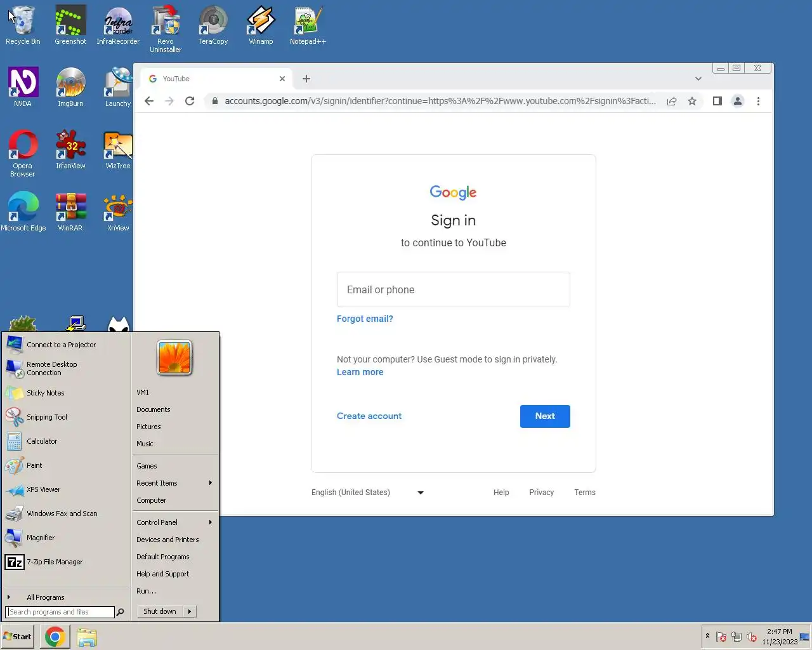812x650 pixels.
Task: Open Documents from the Start menu
Action: [x=154, y=409]
